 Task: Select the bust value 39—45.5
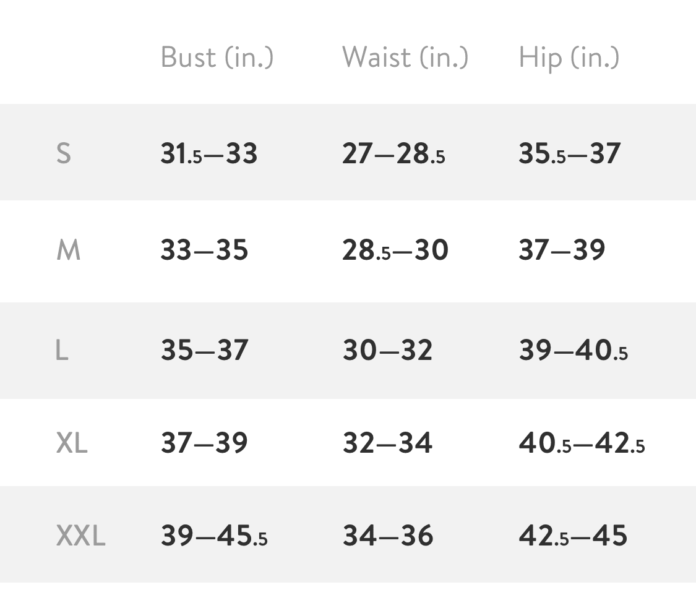214,536
